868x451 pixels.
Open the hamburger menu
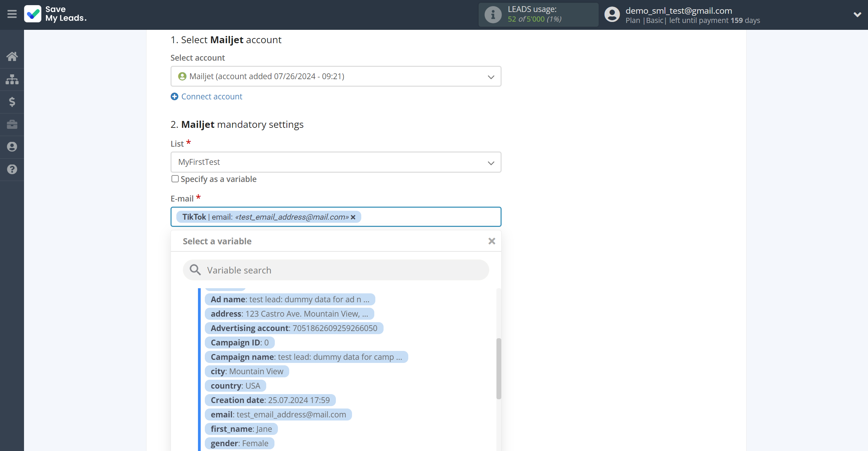click(x=12, y=14)
